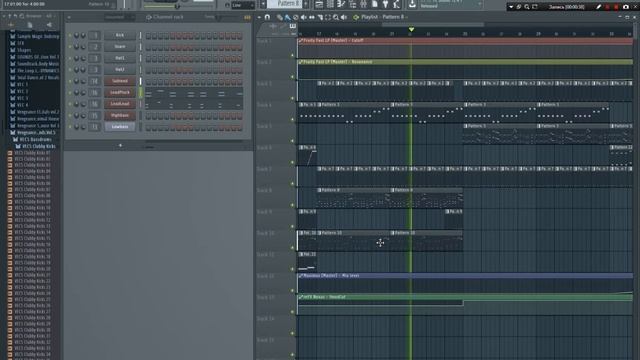Image resolution: width=640 pixels, height=360 pixels.
Task: Select the playlist Select tool
Action: pos(328,17)
